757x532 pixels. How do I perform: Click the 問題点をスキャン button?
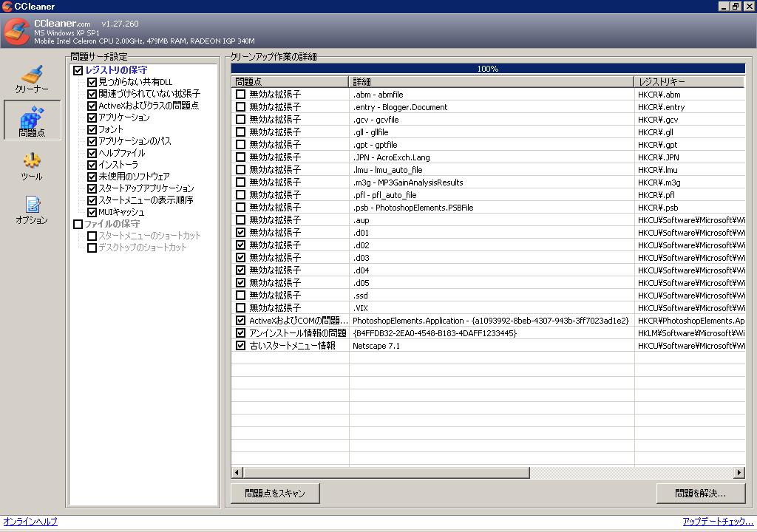[x=275, y=493]
